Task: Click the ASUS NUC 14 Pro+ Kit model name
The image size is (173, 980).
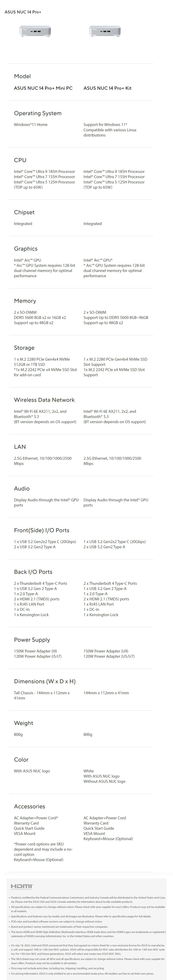Action: (107, 88)
